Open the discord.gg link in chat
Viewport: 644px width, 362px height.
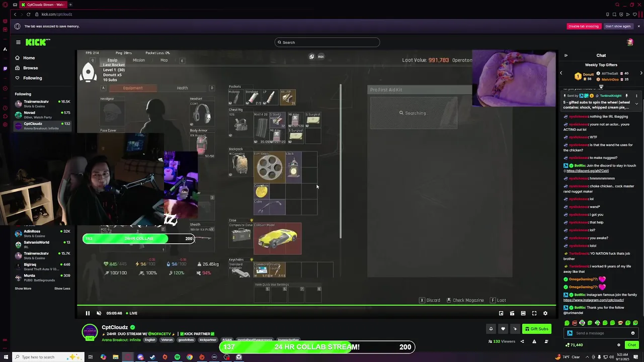pos(588,171)
